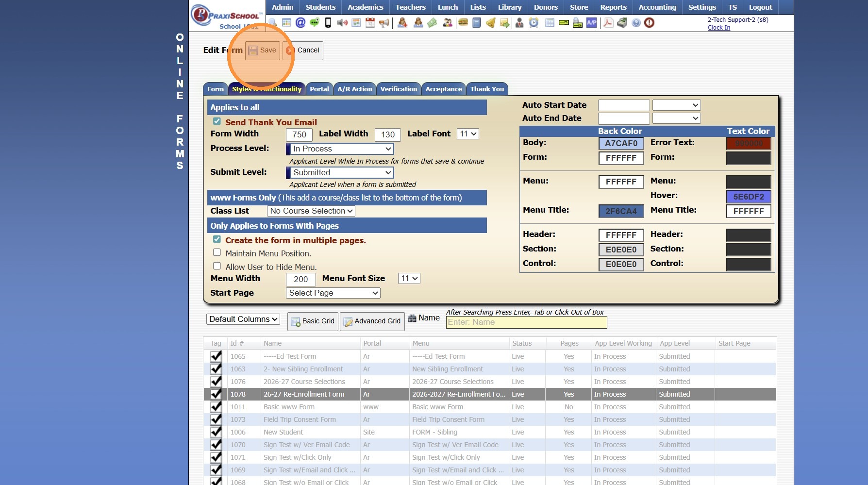The width and height of the screenshot is (868, 485).
Task: Open the print checks icon
Action: click(578, 22)
